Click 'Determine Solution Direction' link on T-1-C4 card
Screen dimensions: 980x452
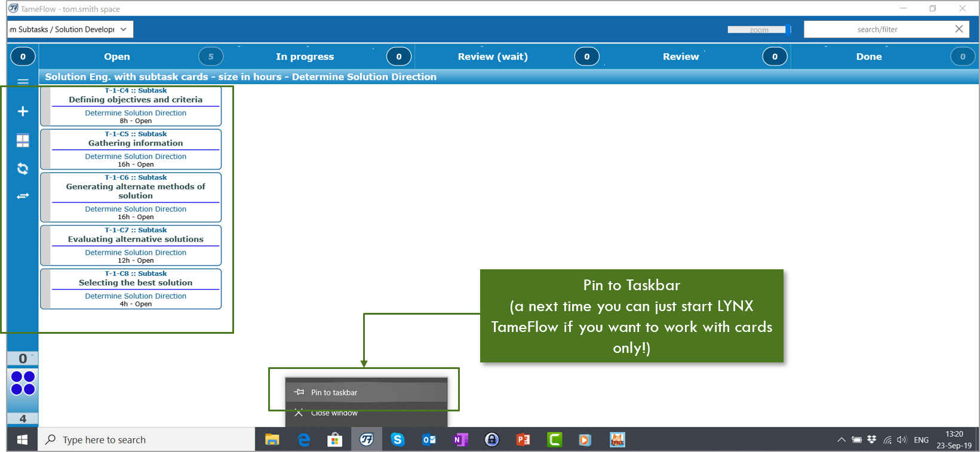[136, 113]
